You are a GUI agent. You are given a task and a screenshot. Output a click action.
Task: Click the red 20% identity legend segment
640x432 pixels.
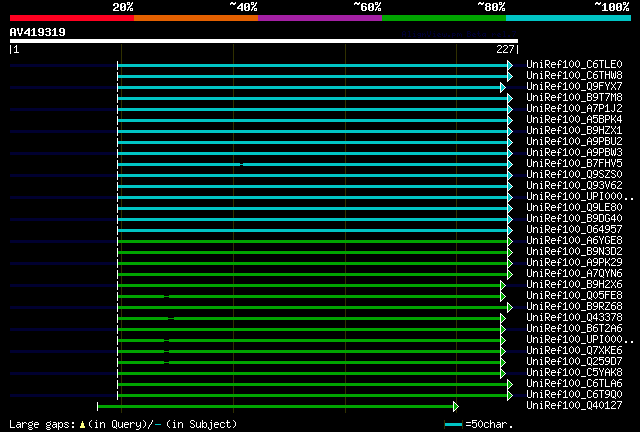pyautogui.click(x=72, y=18)
